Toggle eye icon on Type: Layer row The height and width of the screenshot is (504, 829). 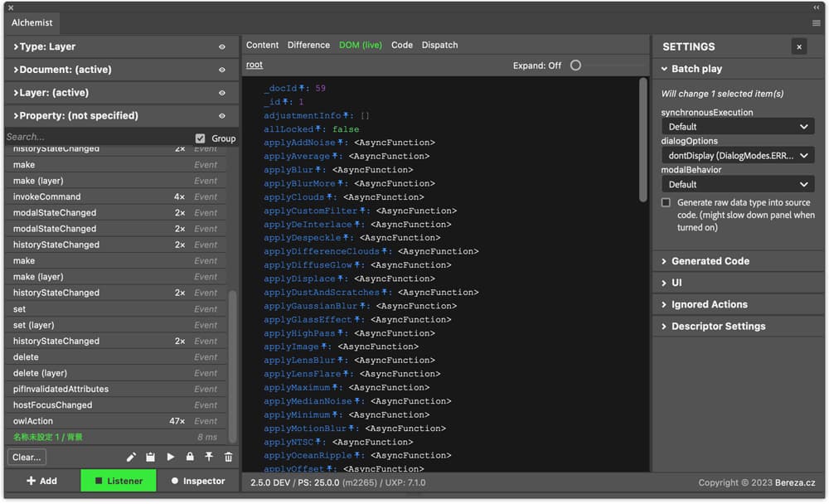click(x=222, y=47)
